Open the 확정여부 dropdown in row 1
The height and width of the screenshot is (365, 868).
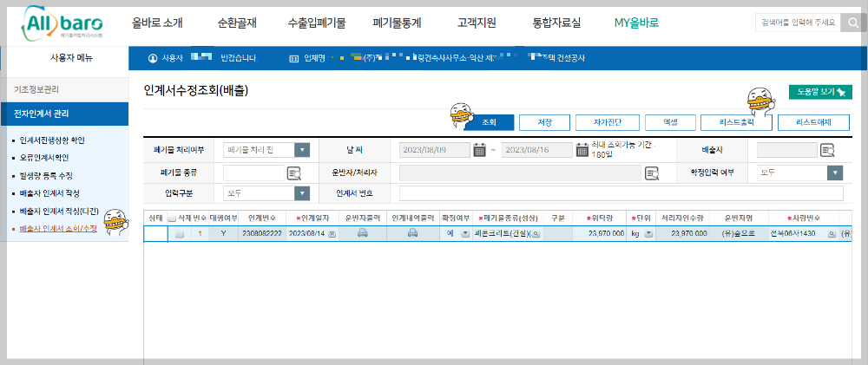[x=465, y=234]
